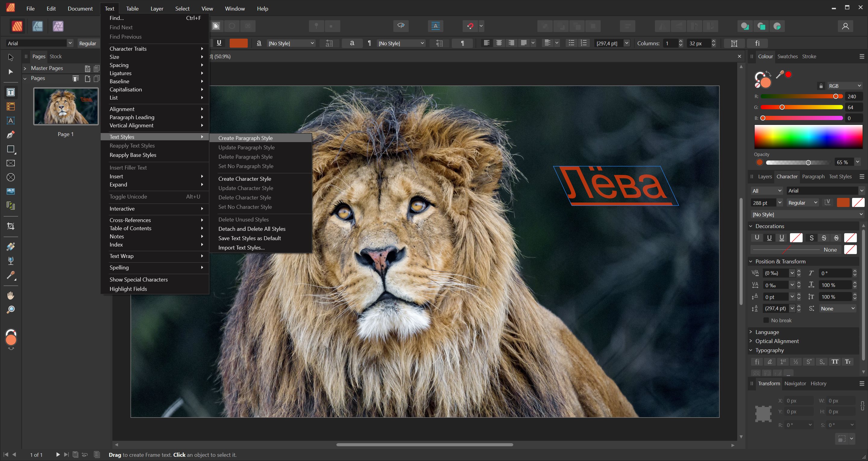Select the Zoom magnifier tool
This screenshot has height=461, width=868.
coord(11,310)
